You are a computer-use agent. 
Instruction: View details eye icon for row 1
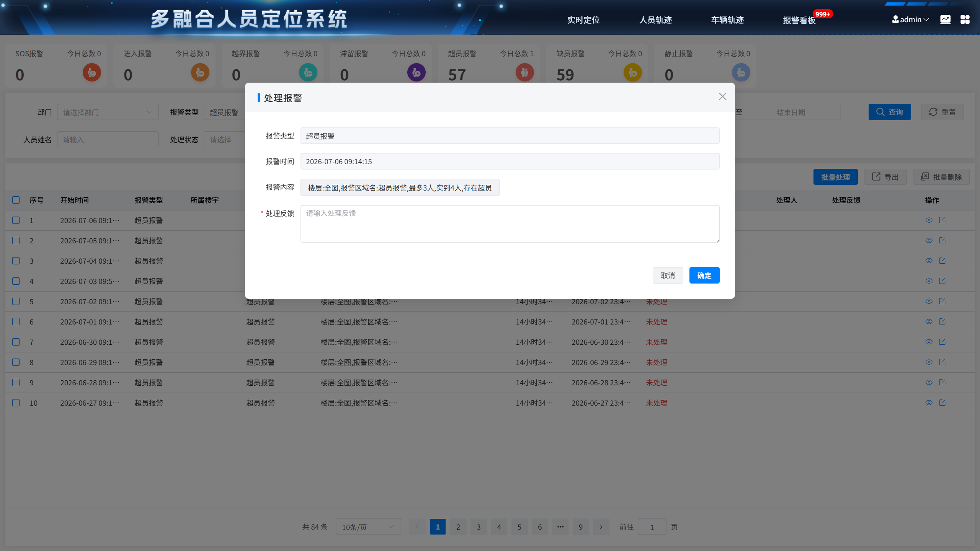(x=929, y=220)
